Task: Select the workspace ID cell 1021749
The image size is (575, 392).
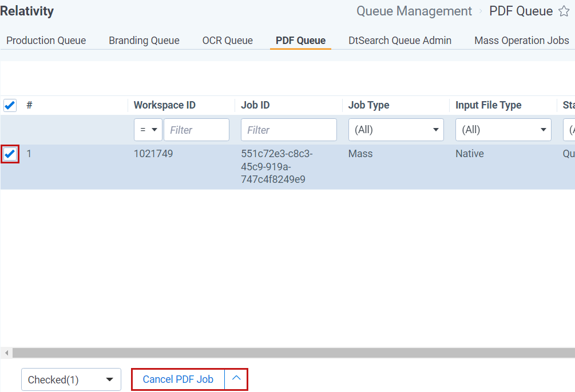Action: 153,154
